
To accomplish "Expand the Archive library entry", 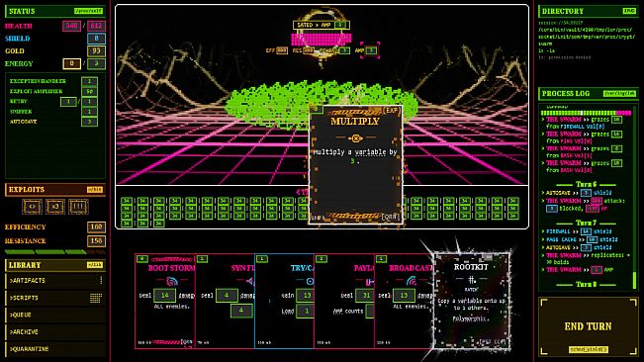I will 55,331.
